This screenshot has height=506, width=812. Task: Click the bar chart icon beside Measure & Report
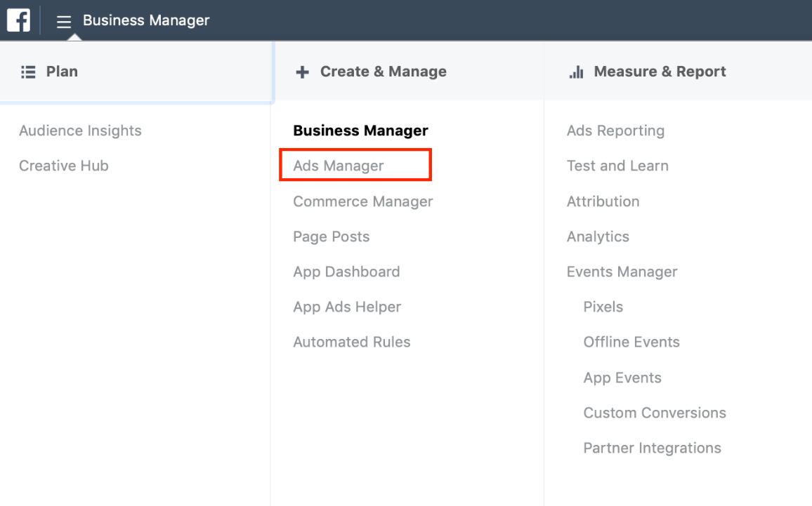click(576, 72)
